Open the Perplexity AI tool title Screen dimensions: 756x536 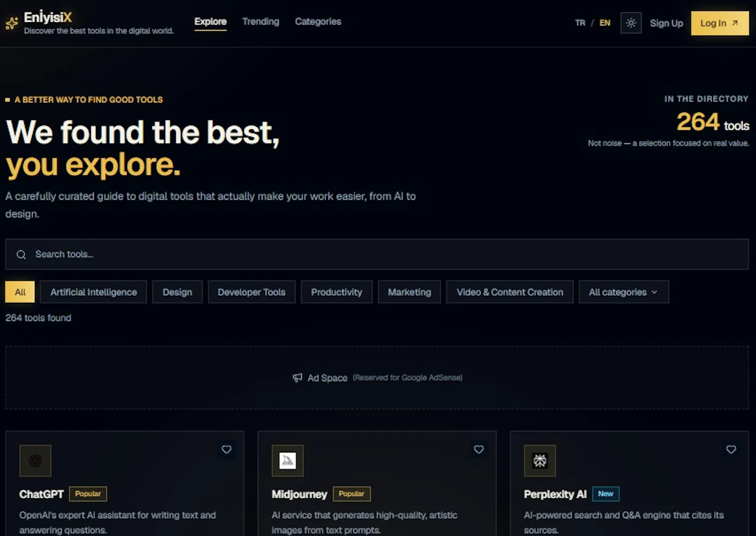(555, 494)
